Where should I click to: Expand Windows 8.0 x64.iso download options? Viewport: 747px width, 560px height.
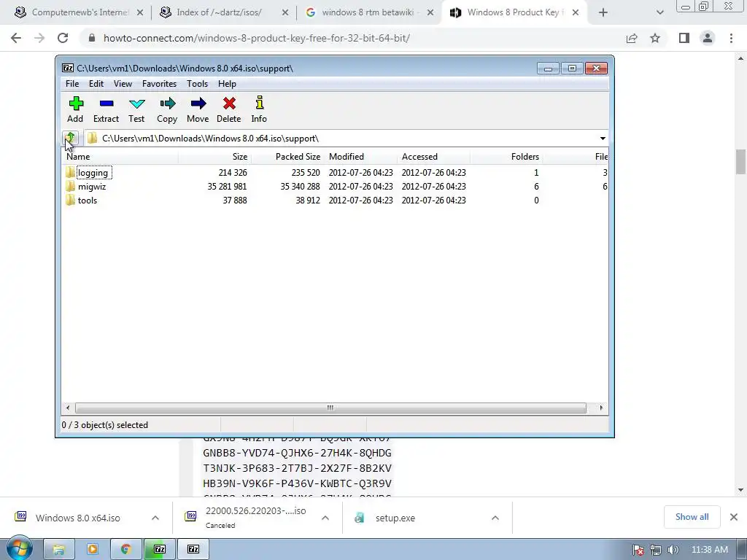pyautogui.click(x=155, y=518)
